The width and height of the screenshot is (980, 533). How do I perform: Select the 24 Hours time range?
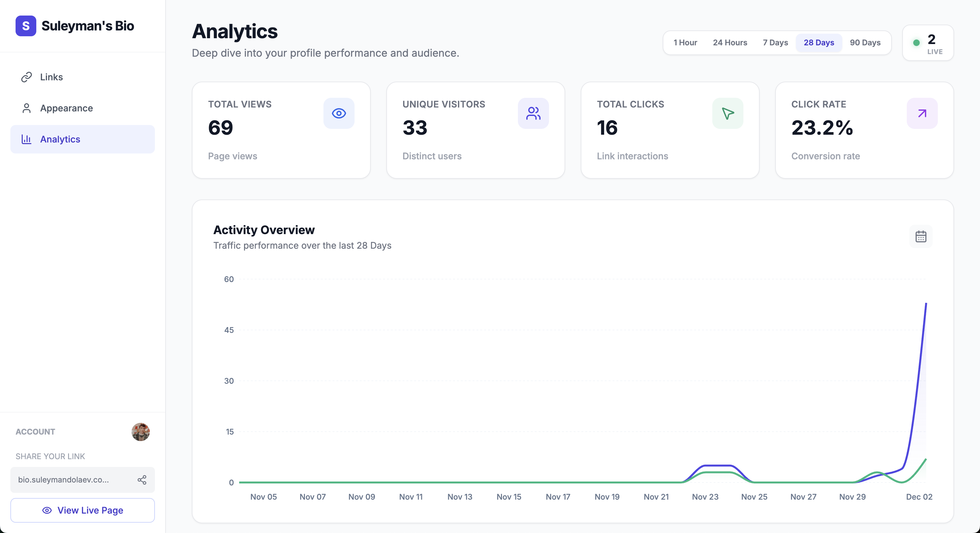(730, 42)
